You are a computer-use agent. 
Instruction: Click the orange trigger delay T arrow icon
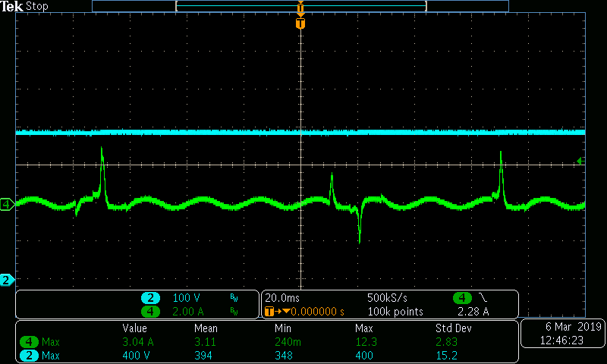coord(277,312)
